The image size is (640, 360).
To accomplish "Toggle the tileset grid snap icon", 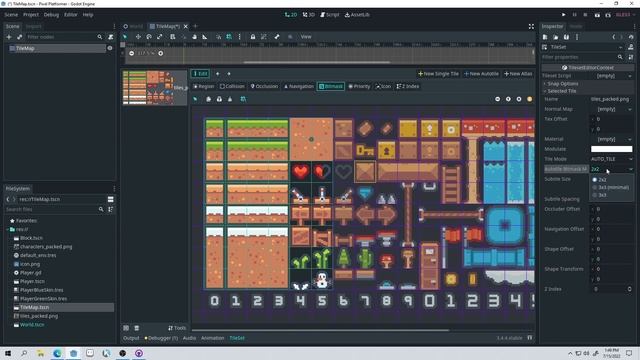I will click(243, 99).
